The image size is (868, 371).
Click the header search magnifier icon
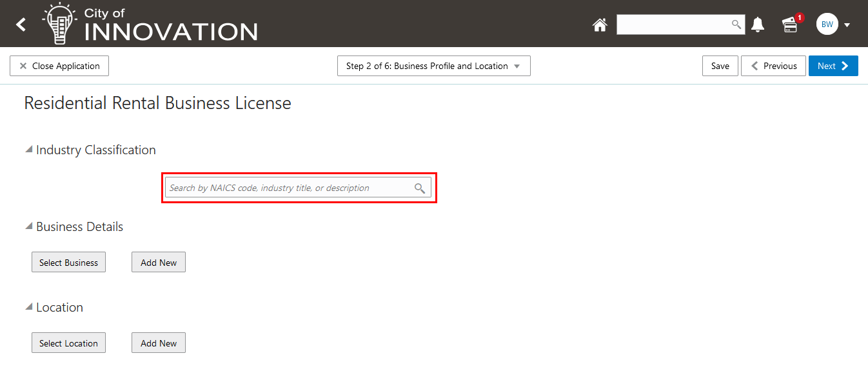tap(736, 25)
